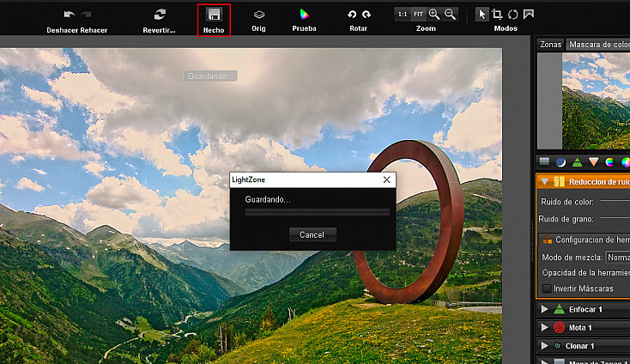This screenshot has height=364, width=630.
Task: Switch to the Mascara de color tab
Action: (x=598, y=44)
